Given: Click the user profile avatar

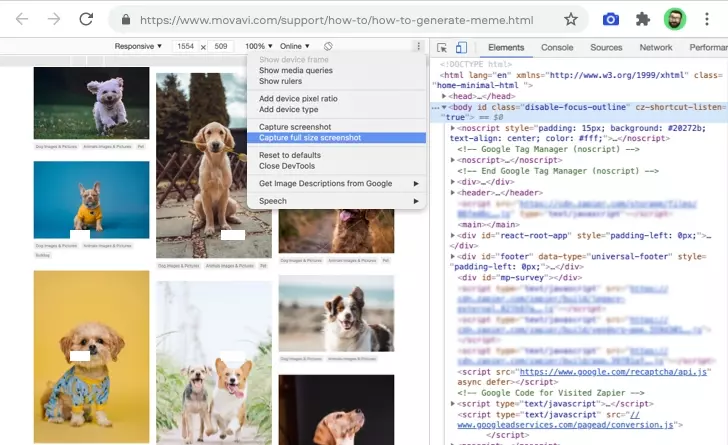Looking at the screenshot, I should pos(675,20).
